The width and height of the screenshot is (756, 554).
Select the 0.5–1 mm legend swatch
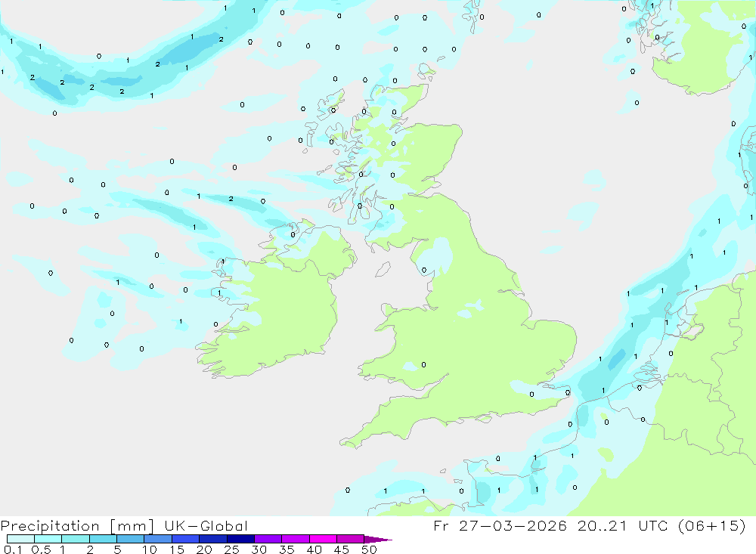point(48,539)
